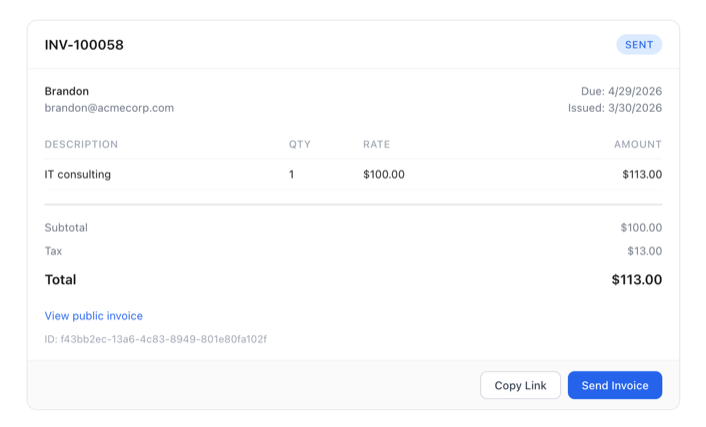This screenshot has width=706, height=427.
Task: Click the email brandon@acmecorp.com
Action: [x=109, y=108]
